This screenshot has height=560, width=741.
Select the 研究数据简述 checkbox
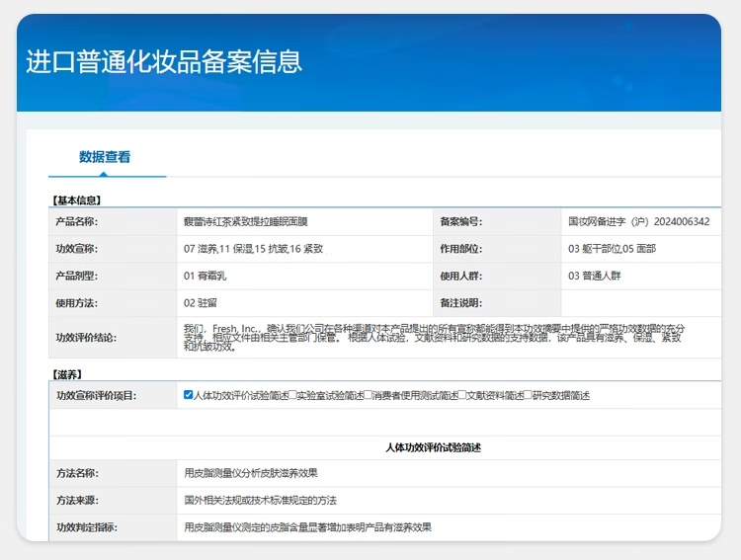tap(528, 395)
